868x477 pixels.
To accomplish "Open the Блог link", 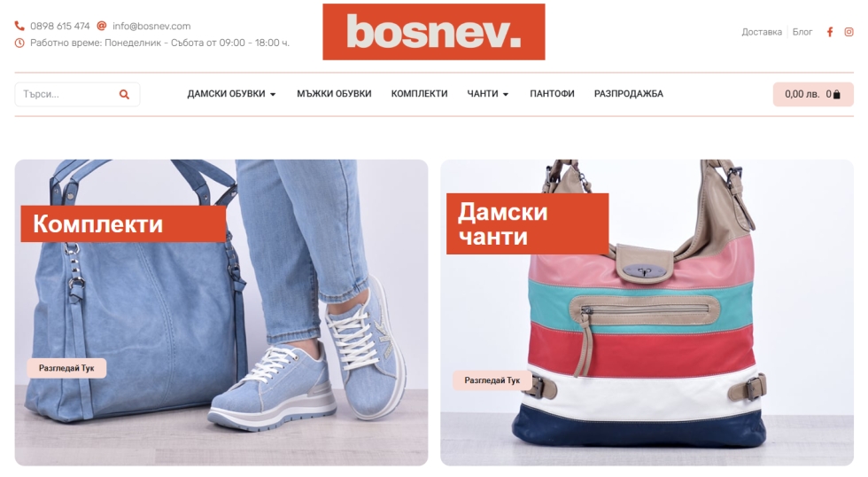I will [x=802, y=32].
